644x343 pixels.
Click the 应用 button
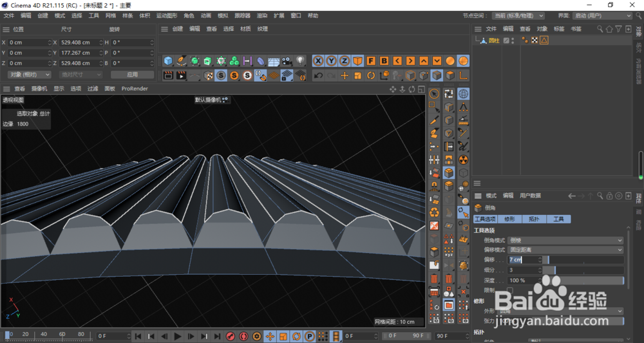132,75
